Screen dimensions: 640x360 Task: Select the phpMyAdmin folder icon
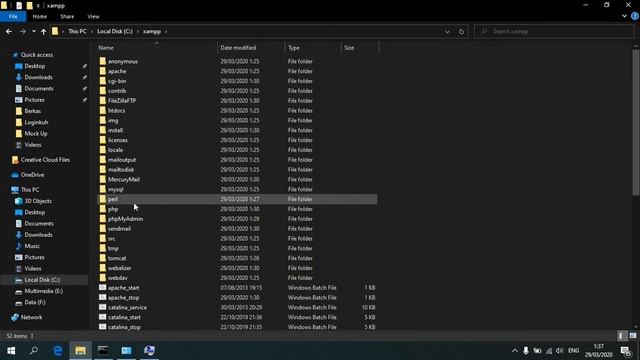click(102, 219)
